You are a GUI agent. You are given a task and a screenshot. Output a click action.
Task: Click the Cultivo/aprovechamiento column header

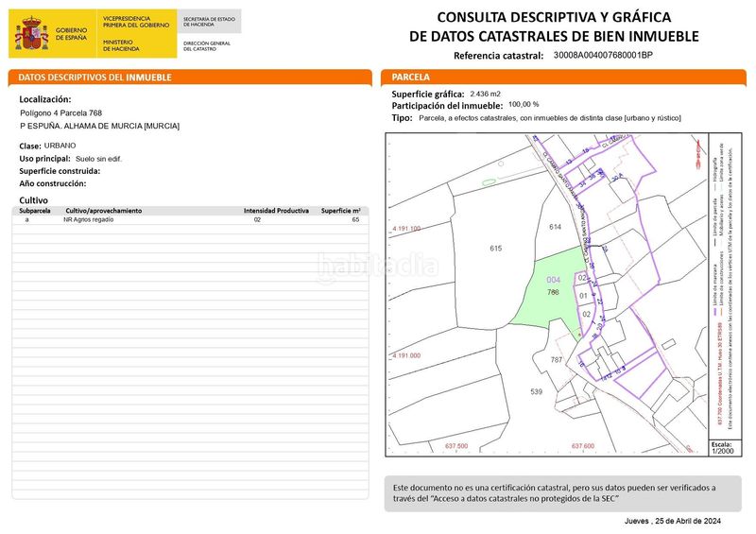[x=103, y=211]
